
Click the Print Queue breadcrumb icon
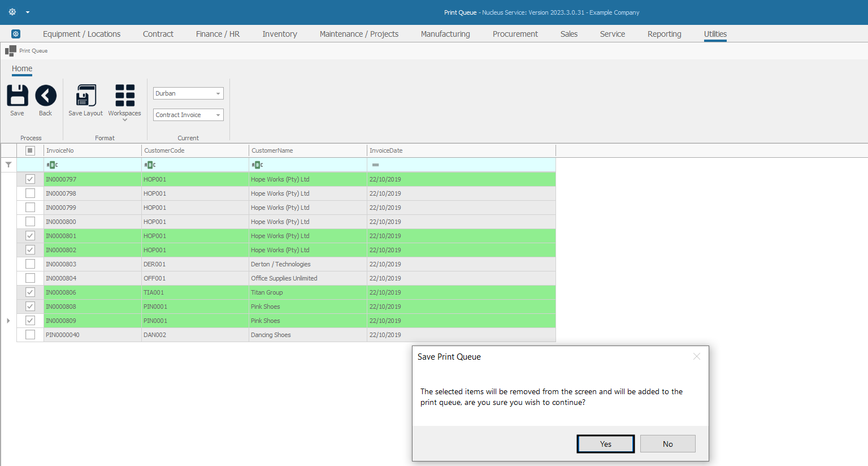click(11, 51)
